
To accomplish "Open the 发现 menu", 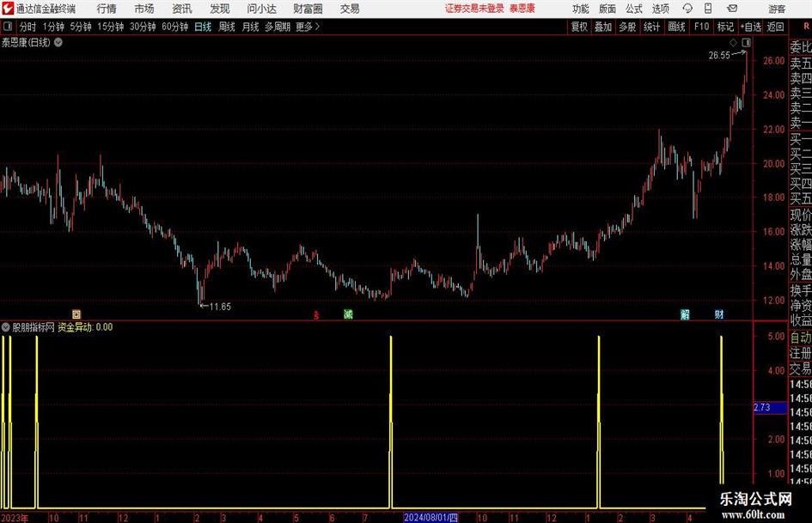I will [220, 9].
